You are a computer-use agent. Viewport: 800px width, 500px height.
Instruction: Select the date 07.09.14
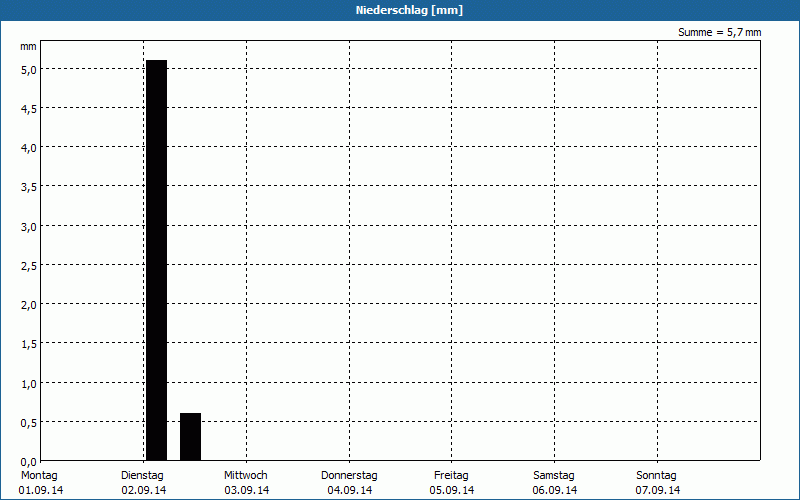point(658,490)
